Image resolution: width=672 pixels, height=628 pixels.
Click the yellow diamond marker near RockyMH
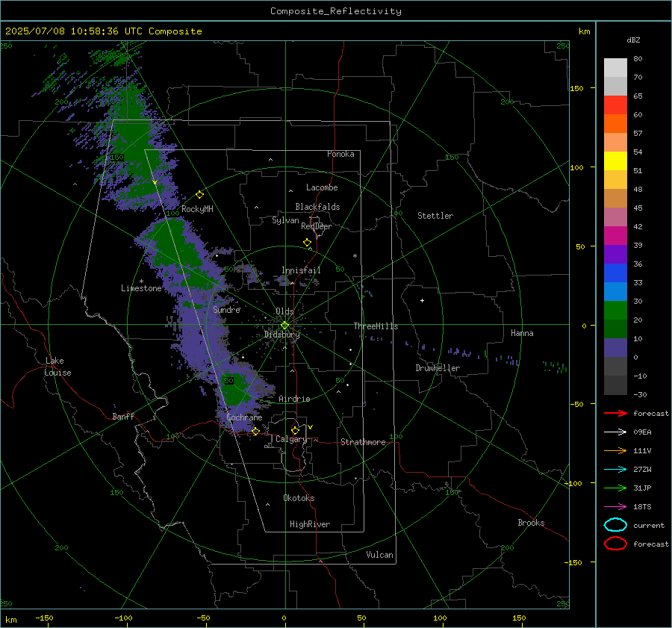coord(199,195)
